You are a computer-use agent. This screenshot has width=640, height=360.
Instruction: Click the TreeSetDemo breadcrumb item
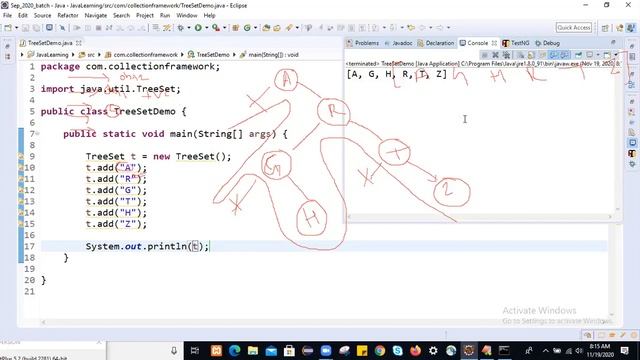[x=209, y=55]
